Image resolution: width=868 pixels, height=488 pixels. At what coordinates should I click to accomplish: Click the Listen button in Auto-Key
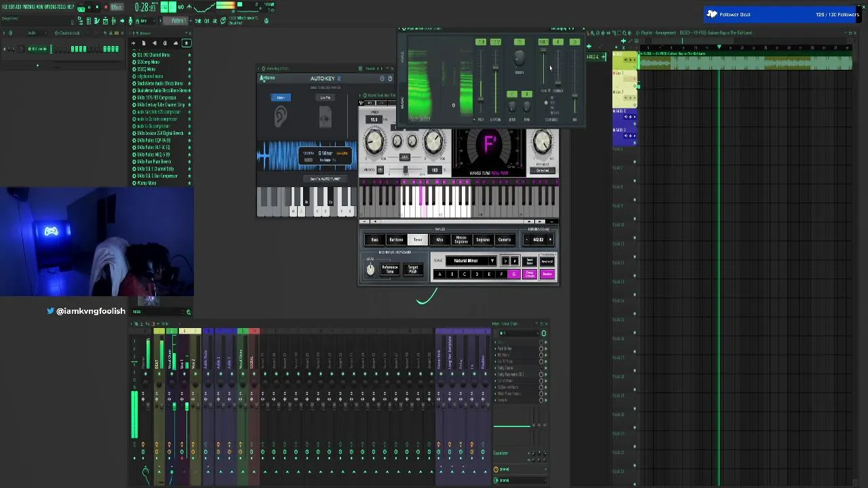click(x=281, y=98)
